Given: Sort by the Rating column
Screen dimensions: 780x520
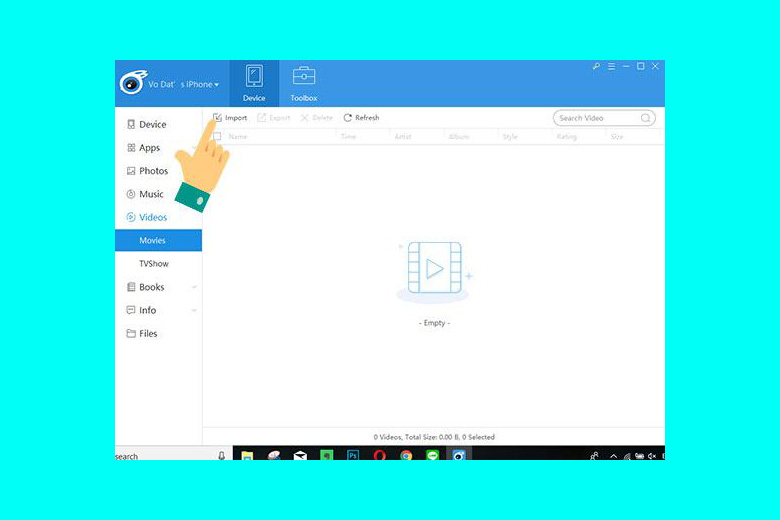Looking at the screenshot, I should pos(567,136).
